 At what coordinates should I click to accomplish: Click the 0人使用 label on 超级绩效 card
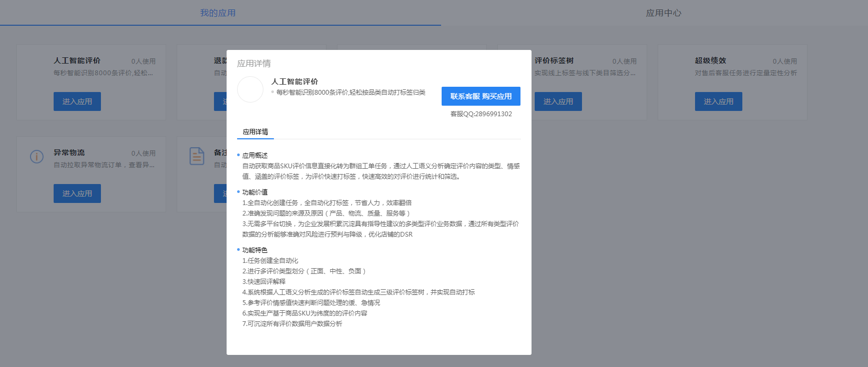coord(784,62)
